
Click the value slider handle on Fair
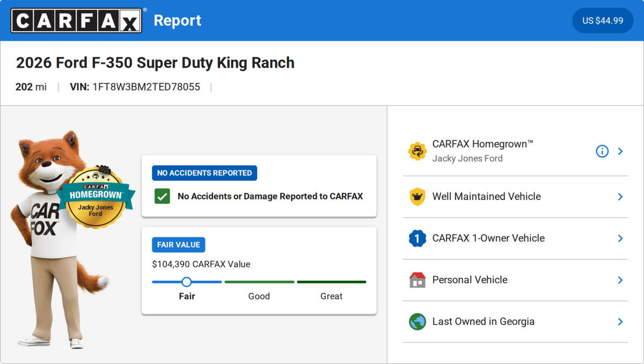click(x=186, y=282)
